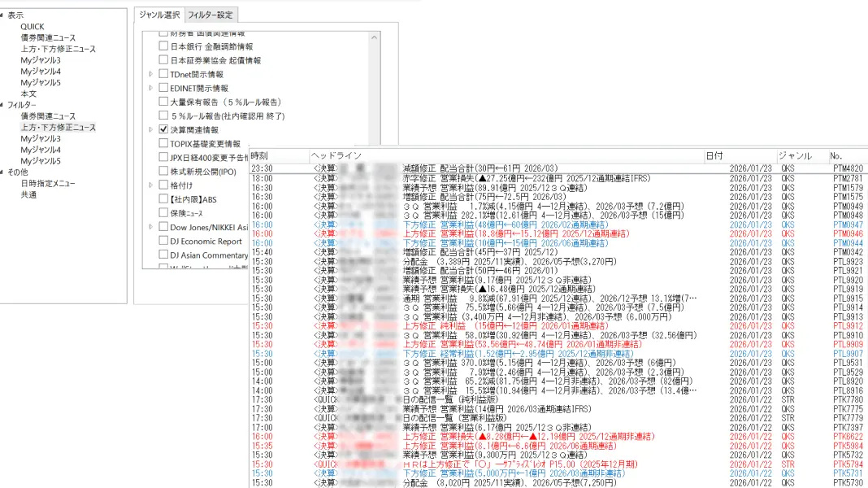
Task: Enable the EDINET開示情報 checkbox
Action: coord(163,88)
